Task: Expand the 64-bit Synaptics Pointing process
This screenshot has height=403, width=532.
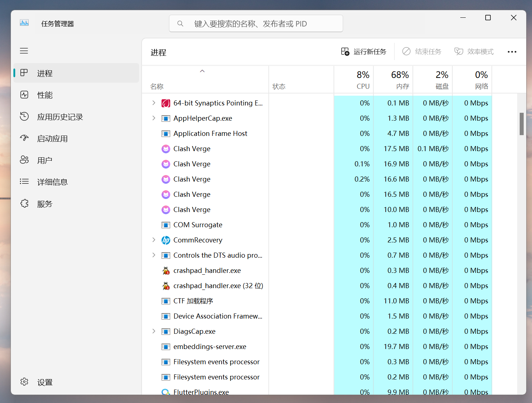Action: click(154, 103)
